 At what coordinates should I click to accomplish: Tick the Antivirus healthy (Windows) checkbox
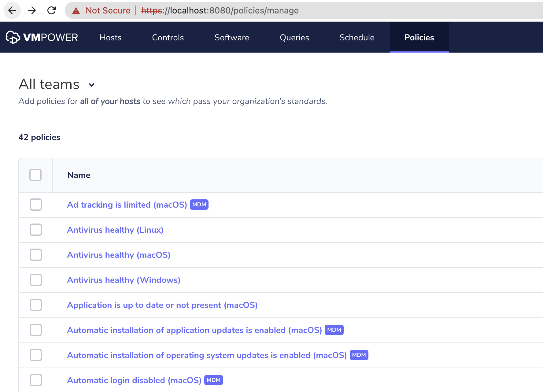pos(36,280)
